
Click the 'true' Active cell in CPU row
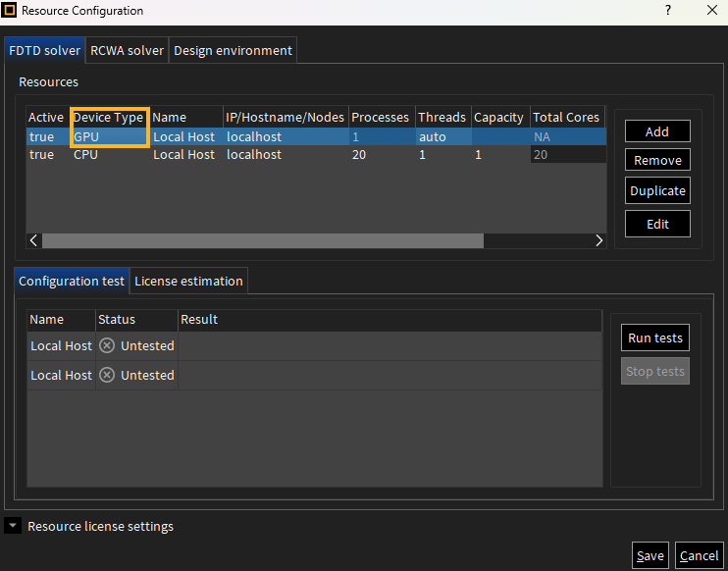48,154
